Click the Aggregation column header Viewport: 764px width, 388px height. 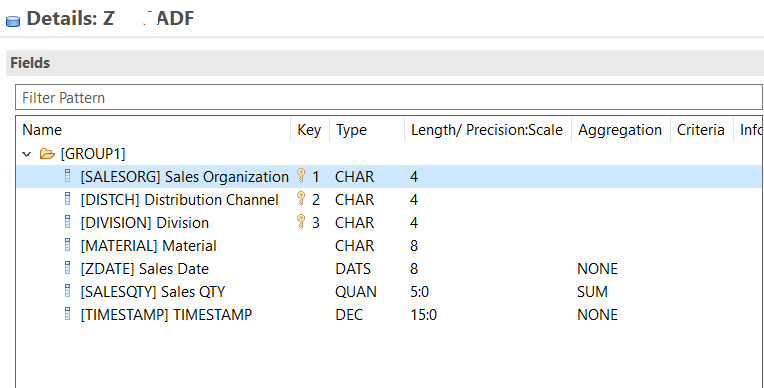point(620,130)
